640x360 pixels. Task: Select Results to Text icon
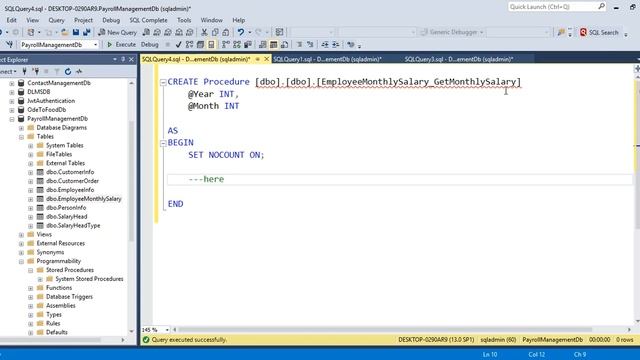click(262, 44)
